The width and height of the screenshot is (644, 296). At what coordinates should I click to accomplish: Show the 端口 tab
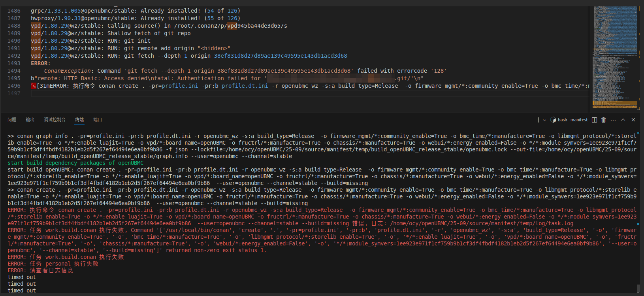[98, 120]
